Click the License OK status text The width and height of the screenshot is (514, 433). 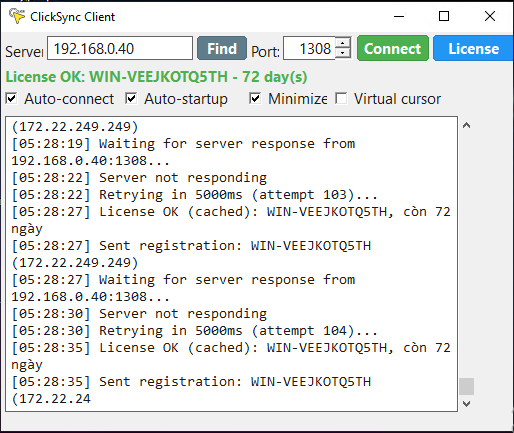point(156,77)
